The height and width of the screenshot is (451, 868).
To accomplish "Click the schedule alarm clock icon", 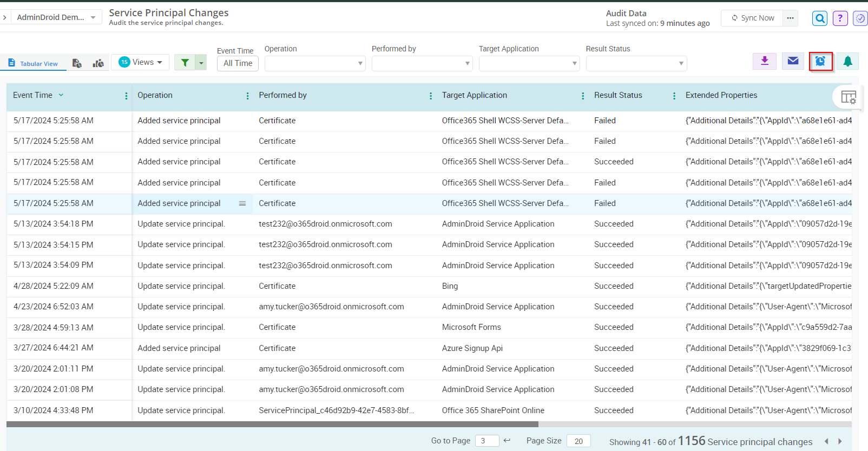I will tap(820, 61).
